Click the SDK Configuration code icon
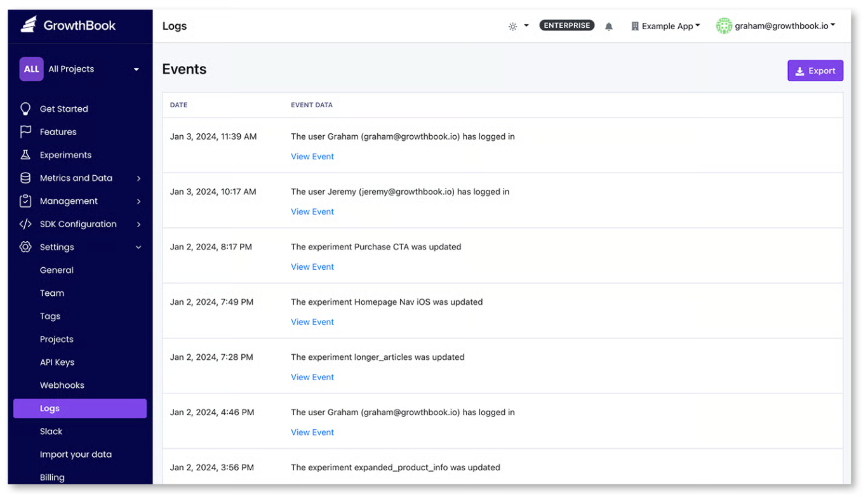Viewport: 868px width, 497px height. (25, 224)
